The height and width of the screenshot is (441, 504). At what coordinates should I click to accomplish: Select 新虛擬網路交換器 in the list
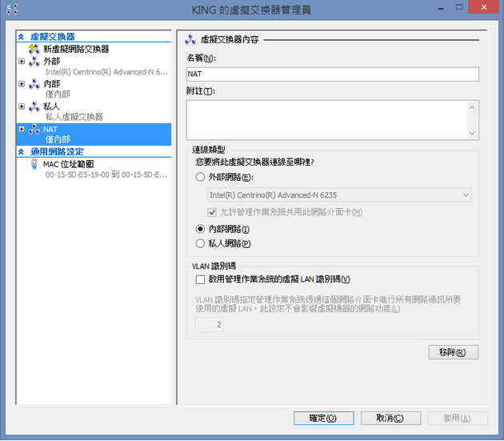pyautogui.click(x=76, y=49)
